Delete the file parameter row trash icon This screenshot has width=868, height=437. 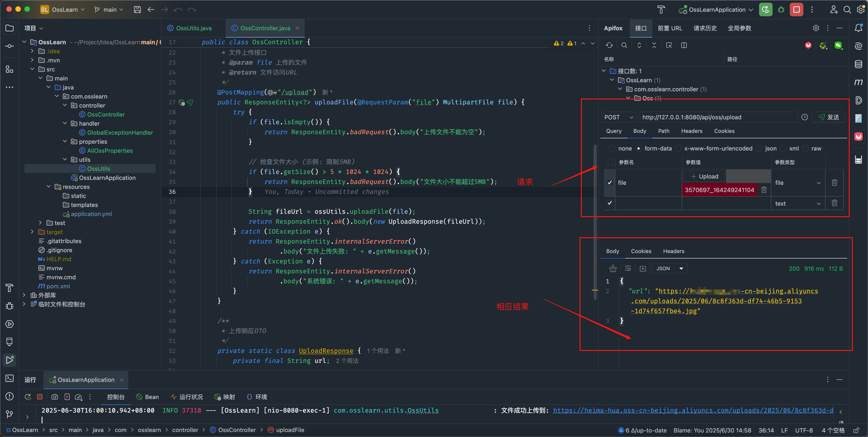point(834,183)
